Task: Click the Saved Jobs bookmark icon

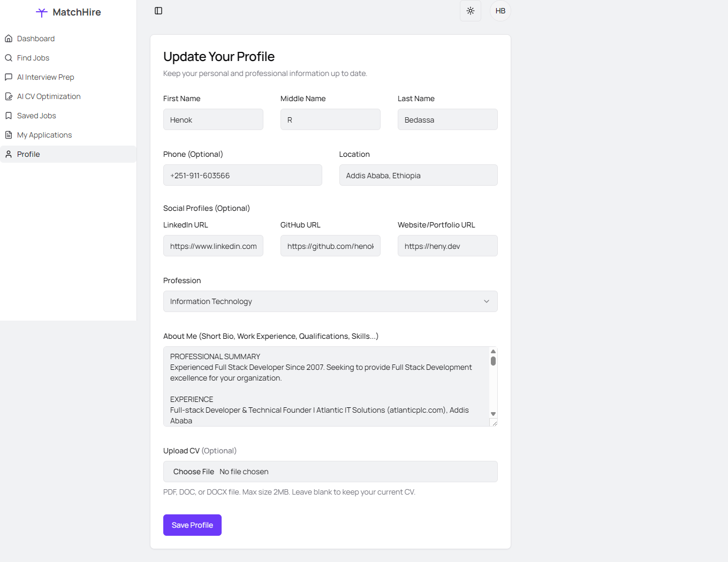Action: [9, 116]
